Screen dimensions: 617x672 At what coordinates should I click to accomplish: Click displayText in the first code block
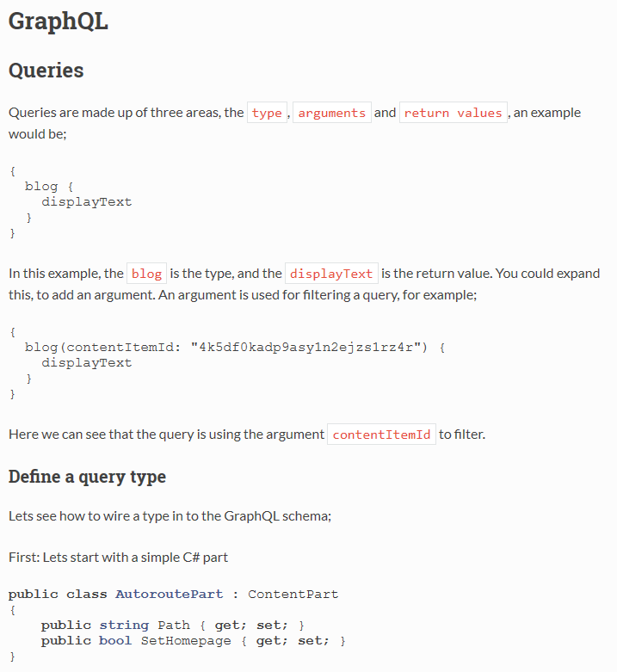pyautogui.click(x=87, y=202)
